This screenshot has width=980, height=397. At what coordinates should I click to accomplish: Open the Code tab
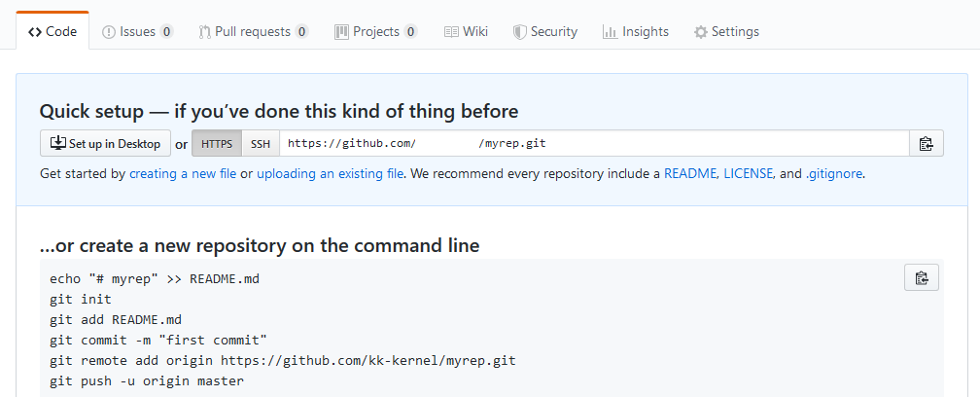click(x=53, y=31)
